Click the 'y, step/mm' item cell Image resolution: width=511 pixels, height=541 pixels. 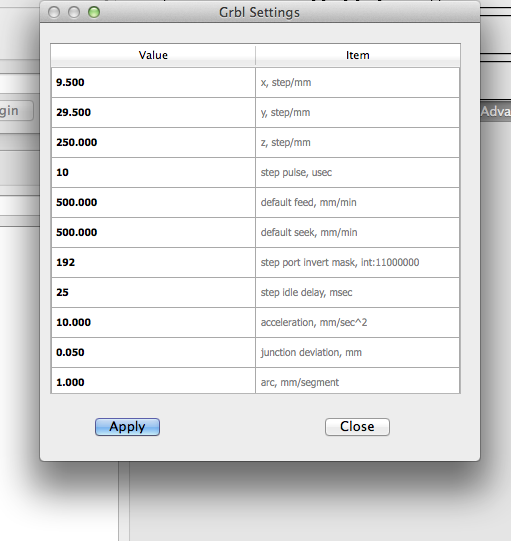357,112
